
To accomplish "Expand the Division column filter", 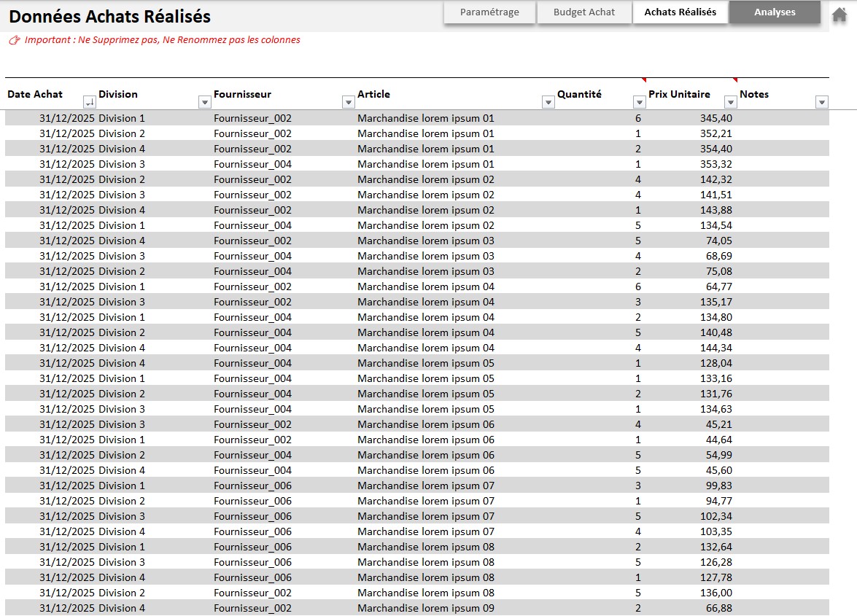I will point(204,103).
